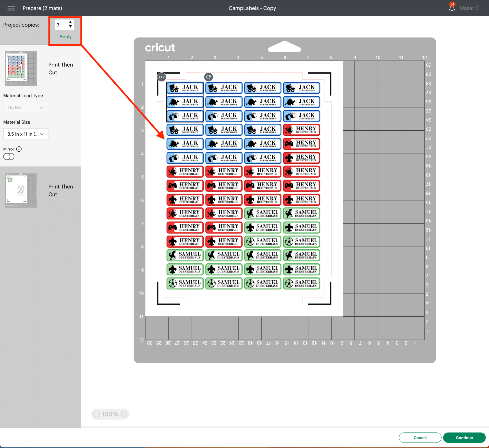
Task: Increase project copies with up arrow
Action: pyautogui.click(x=70, y=22)
